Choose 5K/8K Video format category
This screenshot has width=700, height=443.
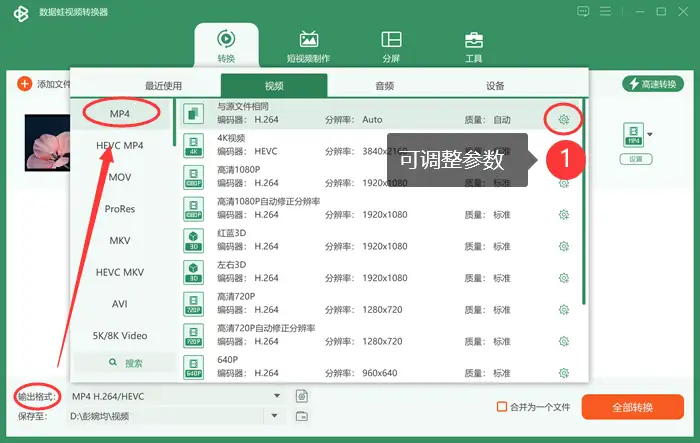120,336
